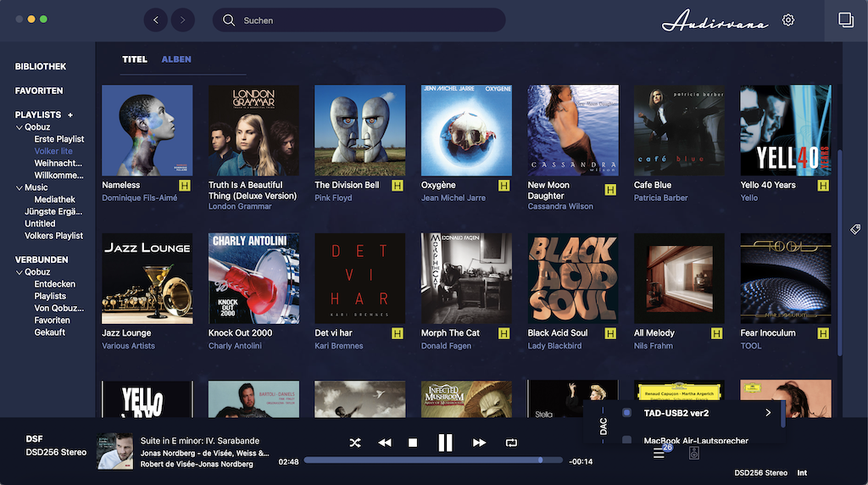Click Hi-Res badge on Morph The Cat

[x=504, y=333]
